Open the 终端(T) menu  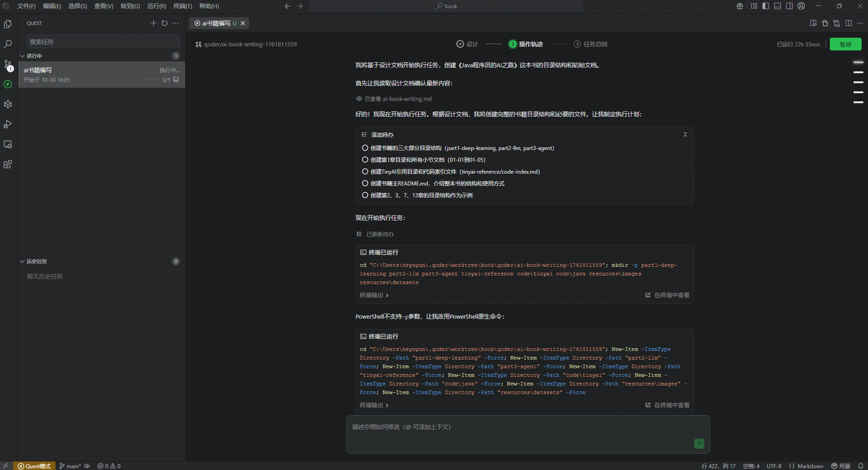[x=183, y=6]
